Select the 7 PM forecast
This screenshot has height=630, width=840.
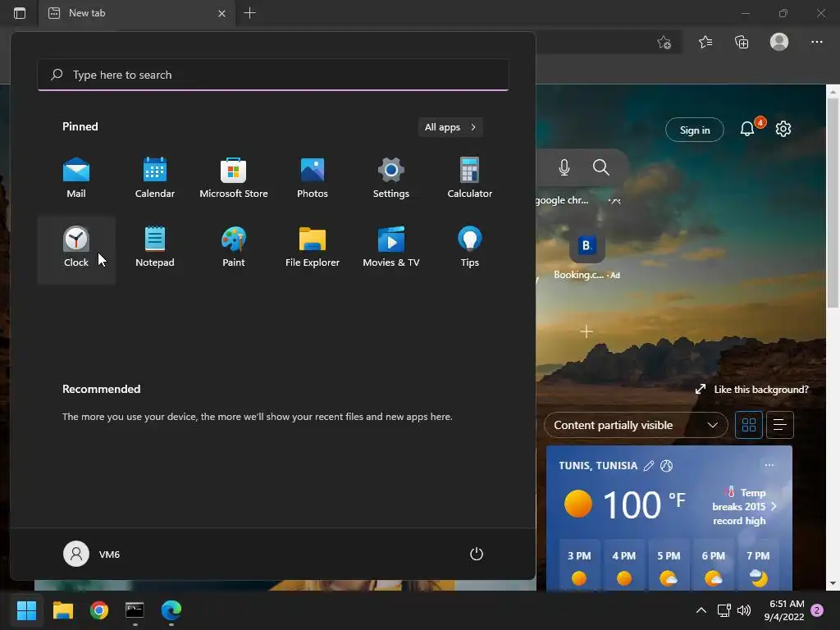pos(758,565)
